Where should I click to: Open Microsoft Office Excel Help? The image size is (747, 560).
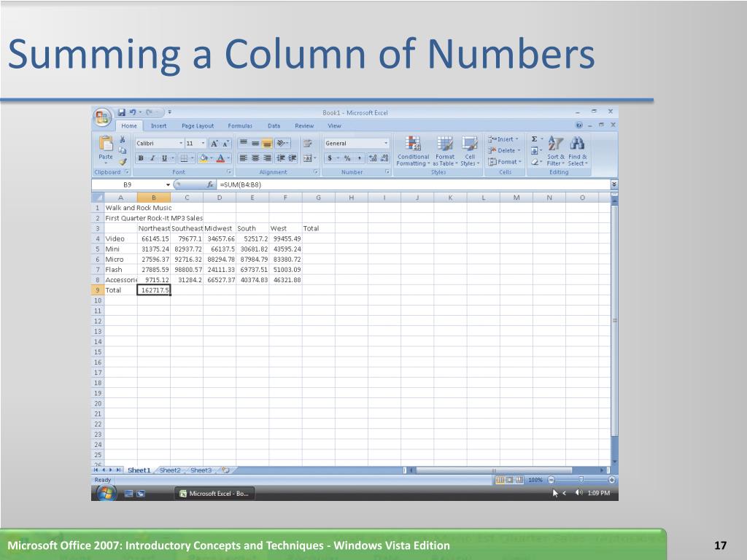(x=578, y=125)
